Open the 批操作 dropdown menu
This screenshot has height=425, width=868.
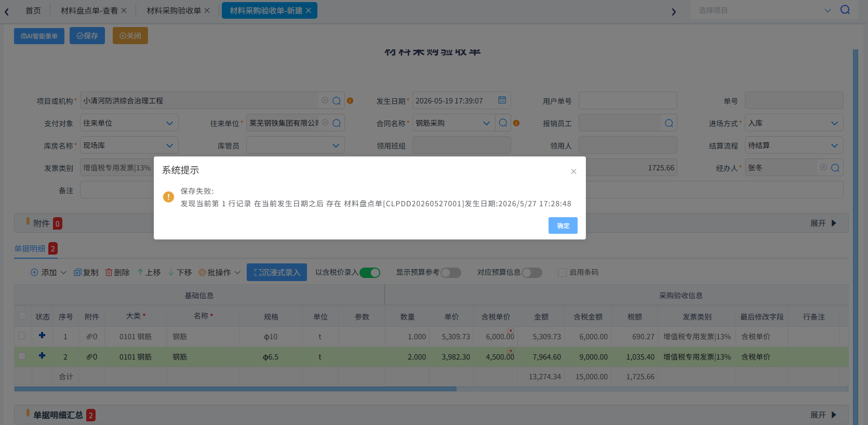219,272
